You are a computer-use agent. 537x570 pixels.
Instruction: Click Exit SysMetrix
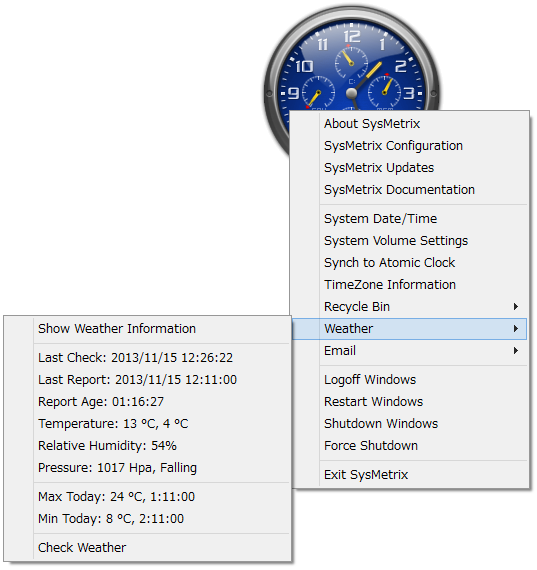coord(409,475)
